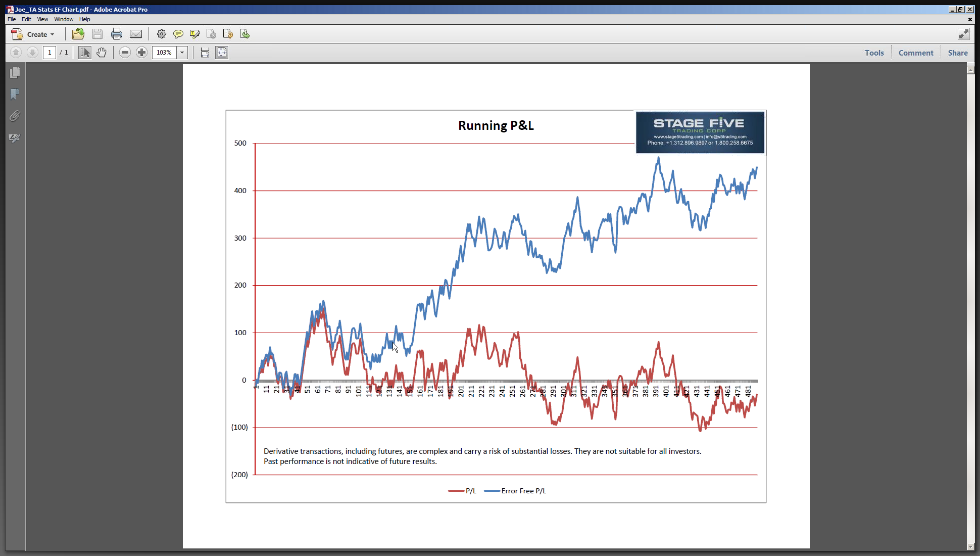The image size is (980, 556).
Task: Open the Share pane
Action: (x=958, y=53)
